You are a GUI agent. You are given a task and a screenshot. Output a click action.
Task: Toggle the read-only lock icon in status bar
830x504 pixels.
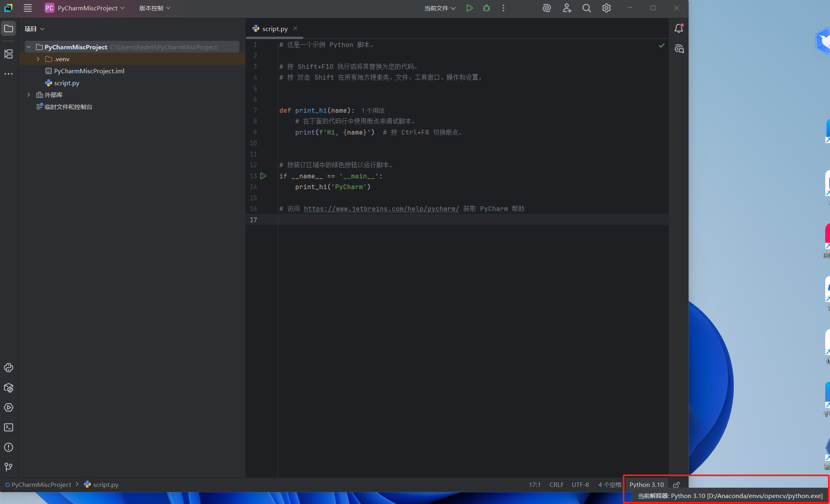pyautogui.click(x=677, y=484)
